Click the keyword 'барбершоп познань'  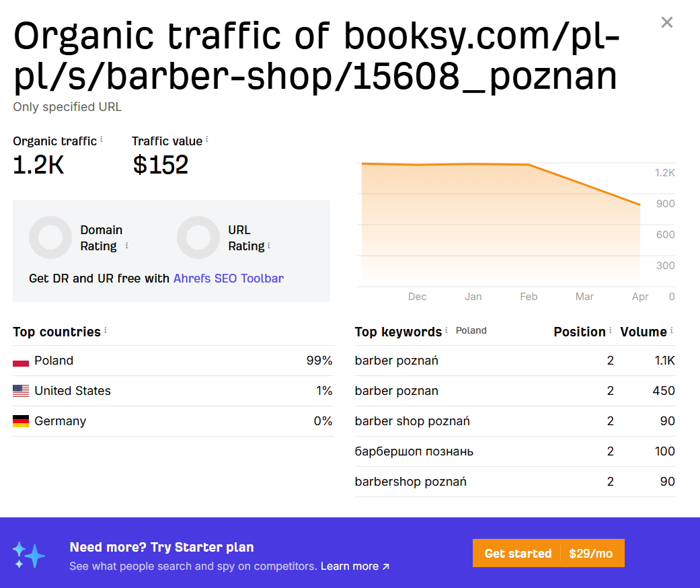(x=414, y=451)
